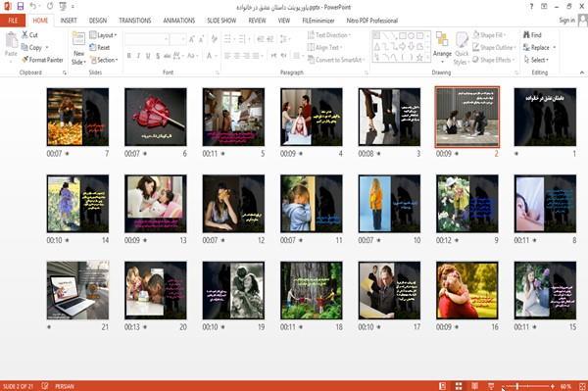Select slide 1 thumbnail
Image resolution: width=588 pixels, height=391 pixels.
point(545,117)
